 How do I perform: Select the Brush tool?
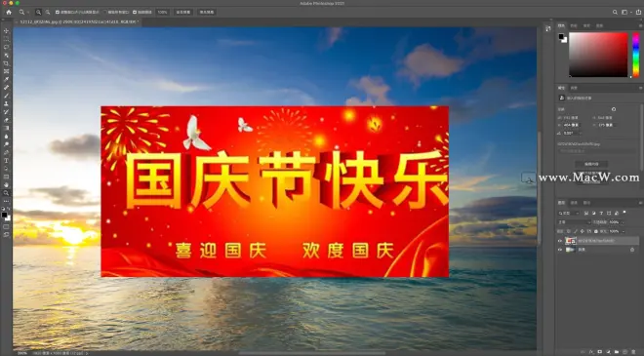(x=6, y=96)
